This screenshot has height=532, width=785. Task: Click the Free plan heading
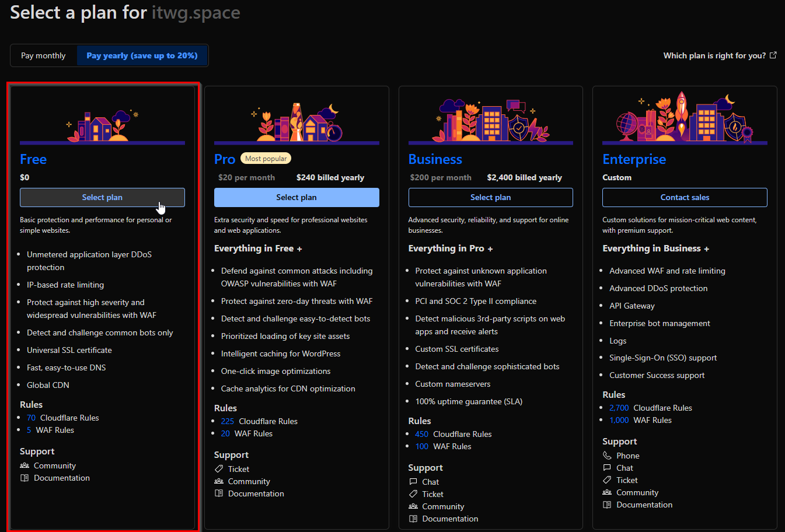tap(33, 159)
